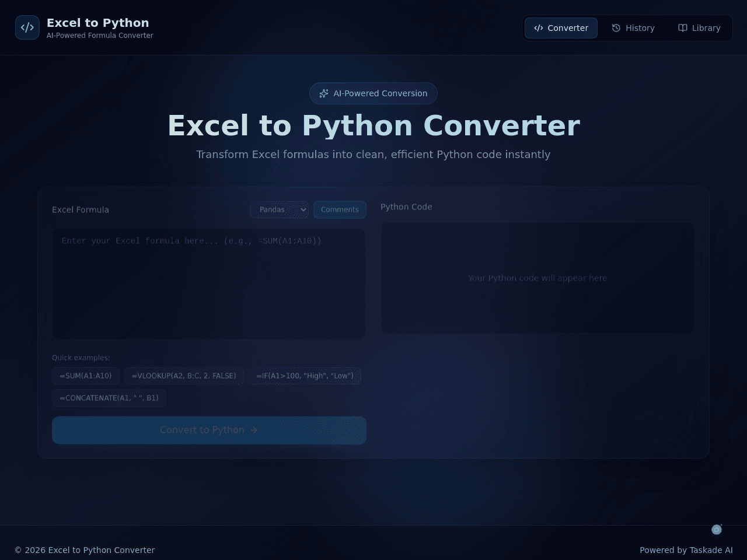
Task: Click the © 2026 Excel to Python Converter text
Action: click(85, 550)
